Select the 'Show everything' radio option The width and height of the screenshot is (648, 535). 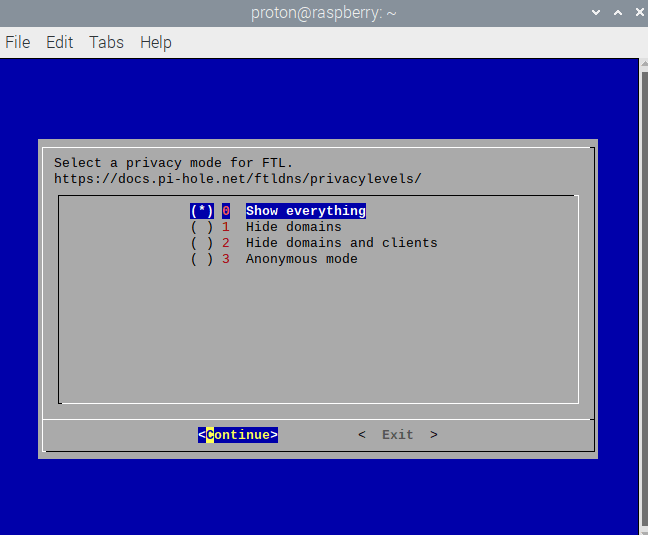pos(278,211)
